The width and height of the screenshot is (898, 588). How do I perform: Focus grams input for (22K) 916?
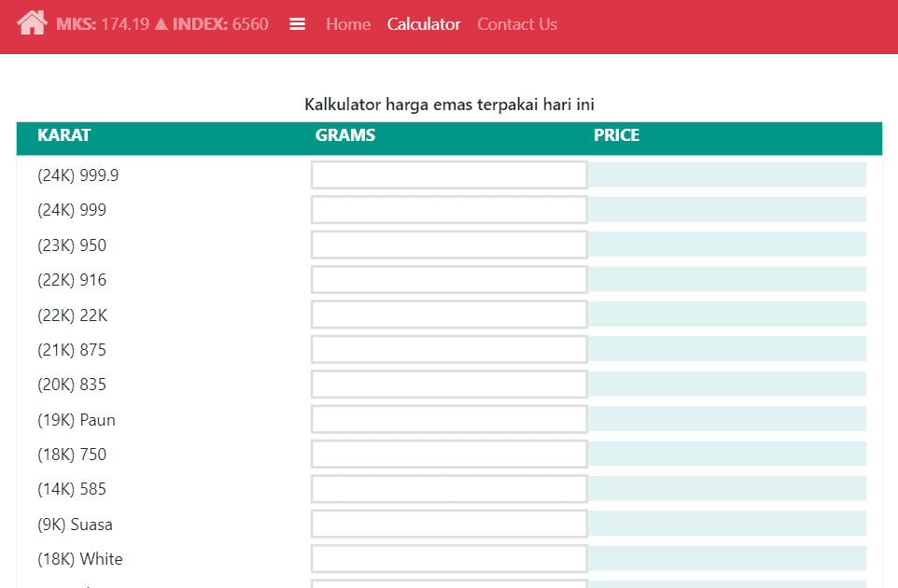click(450, 279)
